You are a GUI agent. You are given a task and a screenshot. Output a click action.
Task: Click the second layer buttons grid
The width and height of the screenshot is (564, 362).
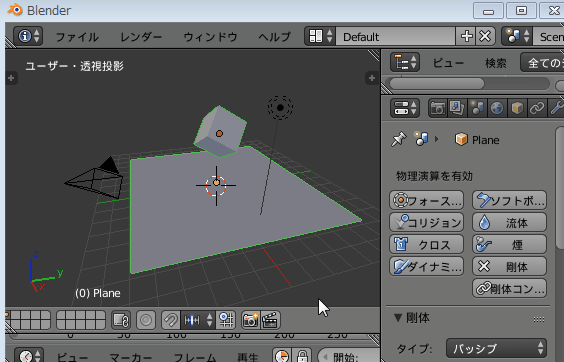tap(81, 320)
